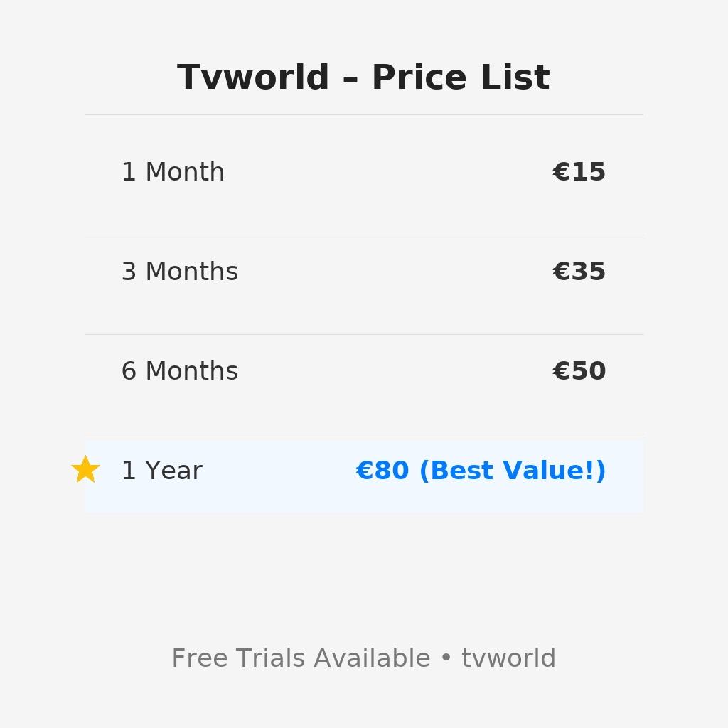Image resolution: width=728 pixels, height=728 pixels.
Task: Click "Free Trials Available" footer text
Action: (301, 658)
